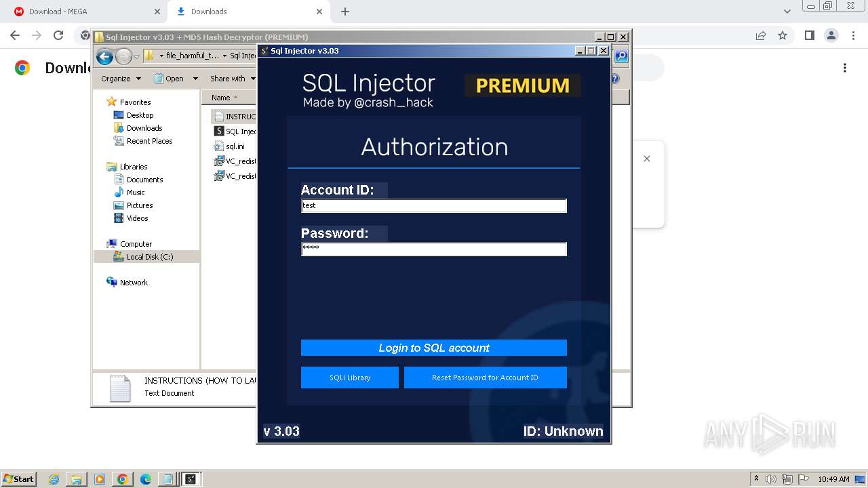
Task: Click Explorer search magnifier icon
Action: click(620, 56)
